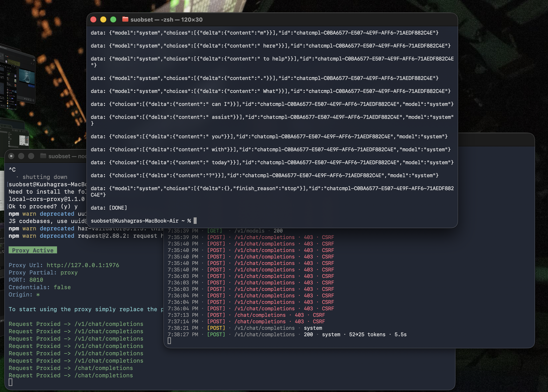
Task: Click the 7:35:39 PM POST 403 CSRF log row
Action: (x=251, y=237)
